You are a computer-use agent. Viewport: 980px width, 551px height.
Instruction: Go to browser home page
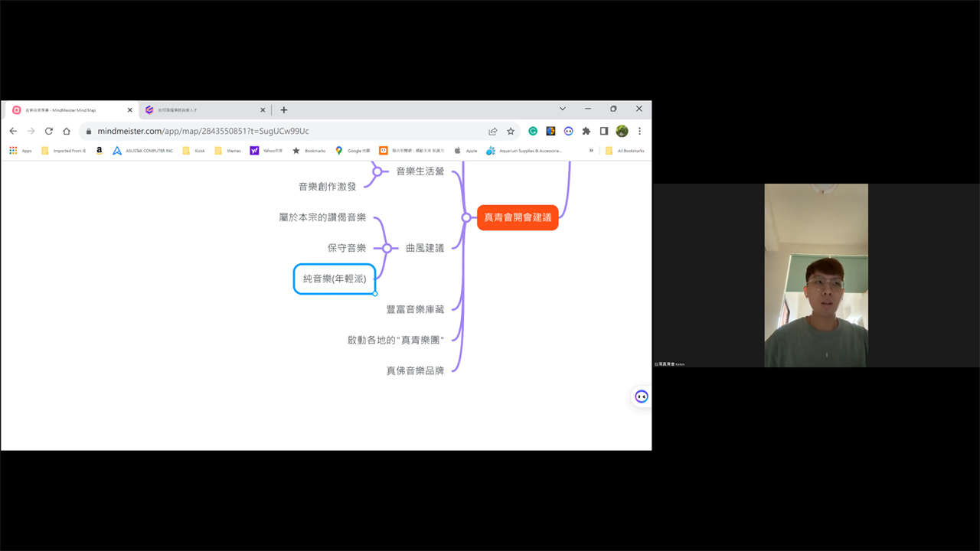click(x=67, y=131)
